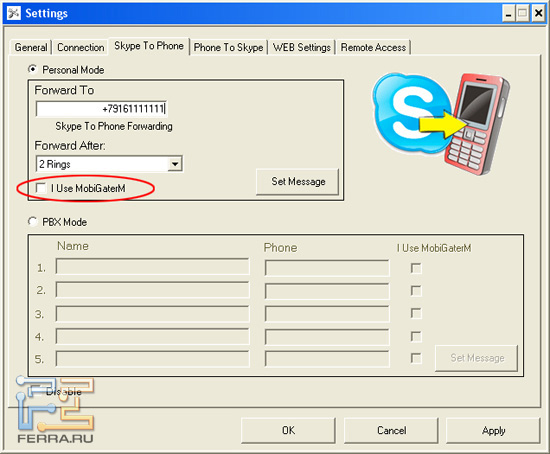
Task: Expand the Forward After rings dropdown
Action: point(175,164)
